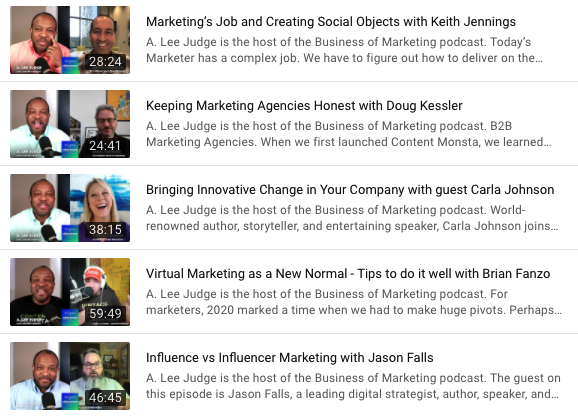Click the 46:45 duration badge

pyautogui.click(x=105, y=398)
